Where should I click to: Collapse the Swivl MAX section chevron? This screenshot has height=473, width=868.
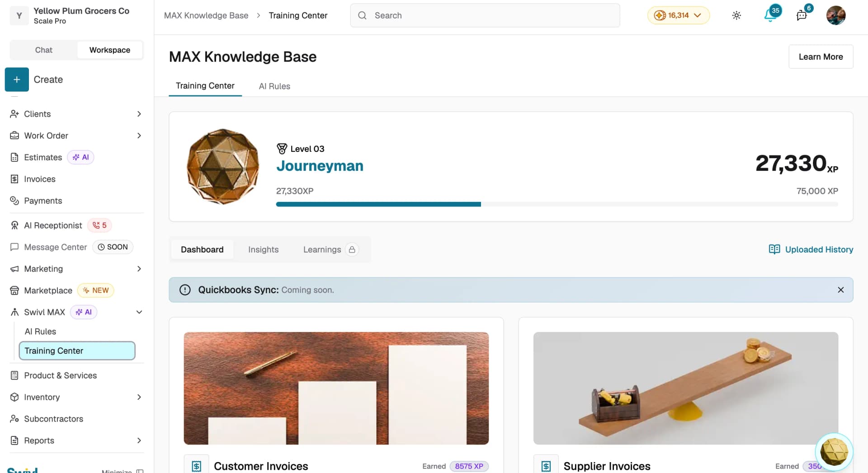[139, 312]
